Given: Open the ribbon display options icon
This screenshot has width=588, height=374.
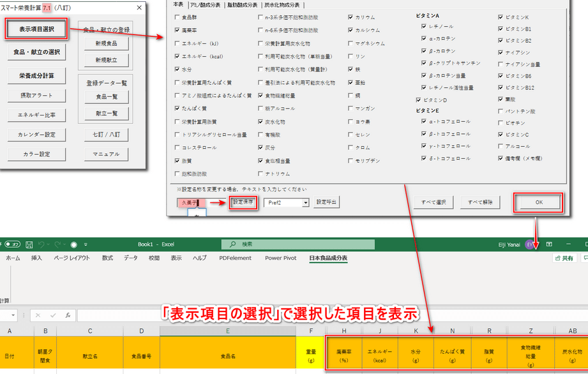Looking at the screenshot, I should (x=549, y=244).
